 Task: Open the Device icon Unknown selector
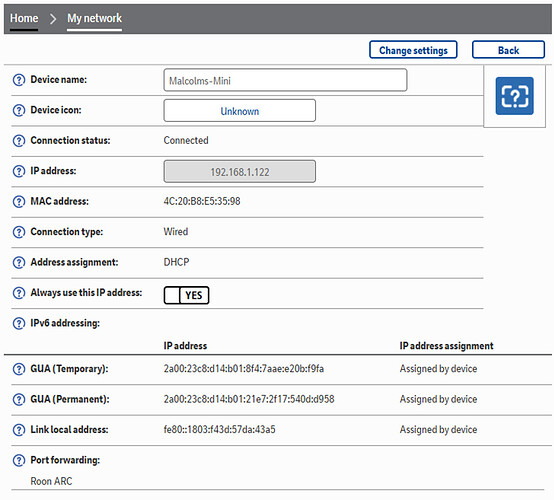[240, 111]
